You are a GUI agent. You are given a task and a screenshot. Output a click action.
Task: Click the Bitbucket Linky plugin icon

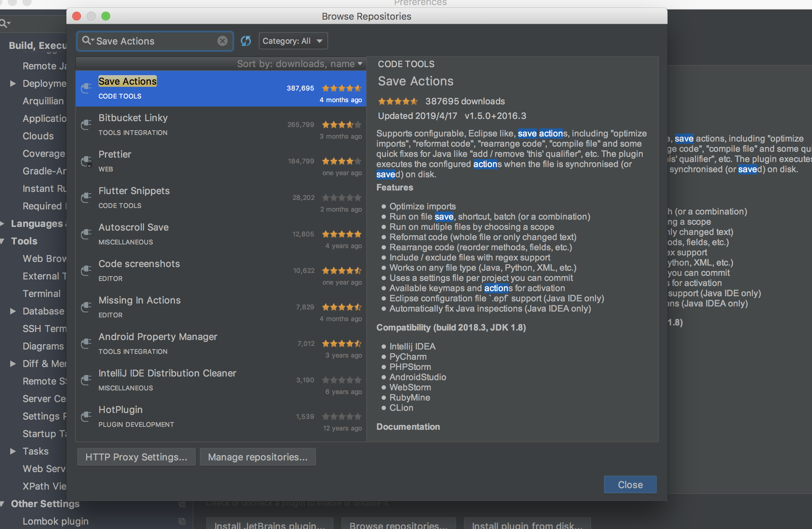(86, 124)
